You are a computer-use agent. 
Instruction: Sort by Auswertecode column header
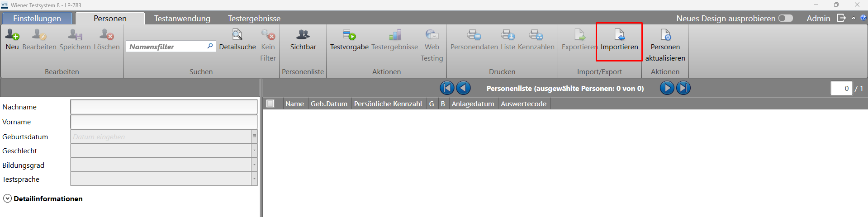pyautogui.click(x=523, y=104)
